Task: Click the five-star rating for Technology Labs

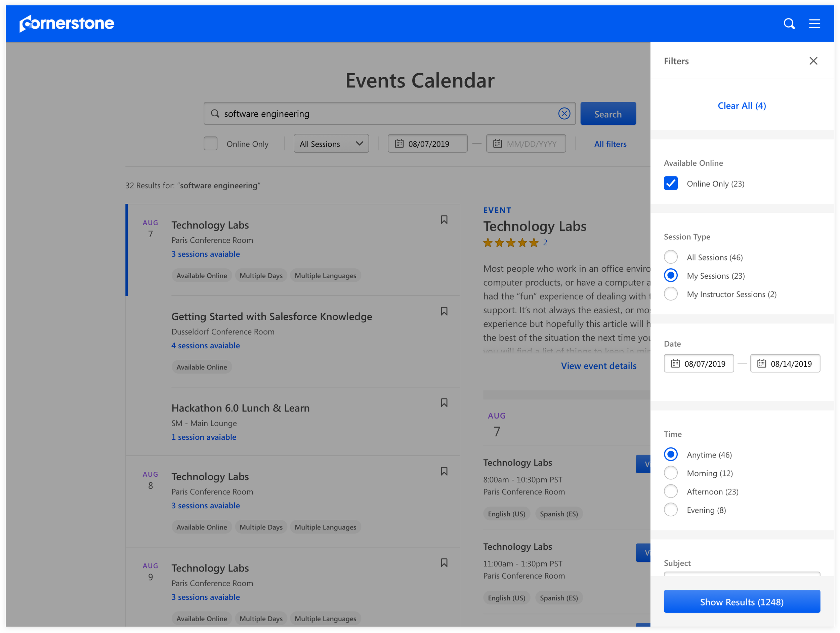Action: coord(510,242)
